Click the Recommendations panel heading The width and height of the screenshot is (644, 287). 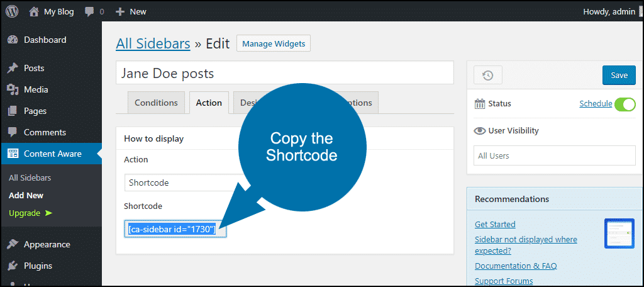(512, 199)
